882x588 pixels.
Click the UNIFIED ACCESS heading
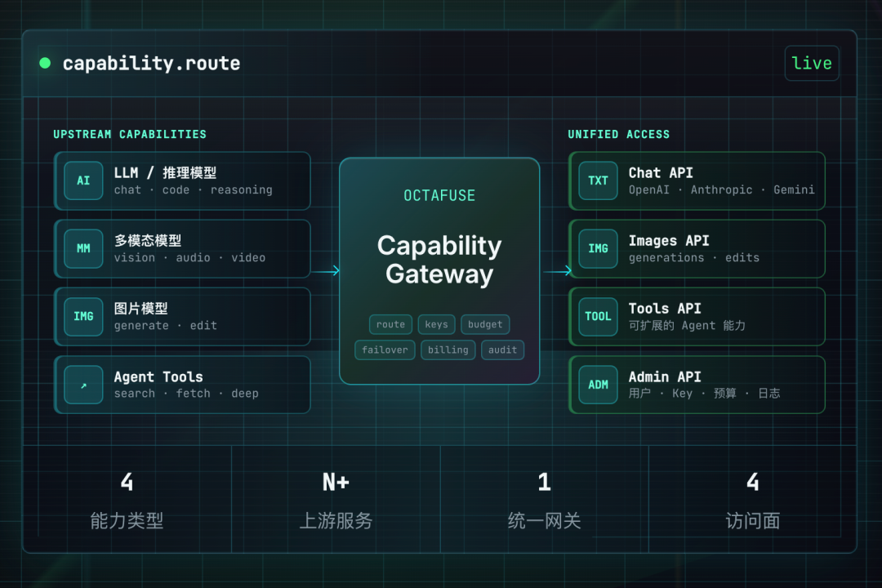click(619, 135)
